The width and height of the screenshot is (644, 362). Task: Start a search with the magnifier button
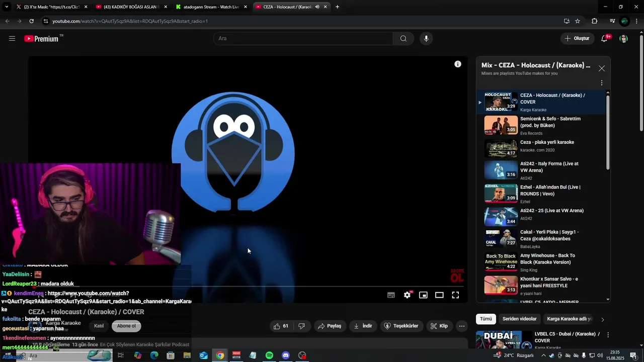[404, 39]
